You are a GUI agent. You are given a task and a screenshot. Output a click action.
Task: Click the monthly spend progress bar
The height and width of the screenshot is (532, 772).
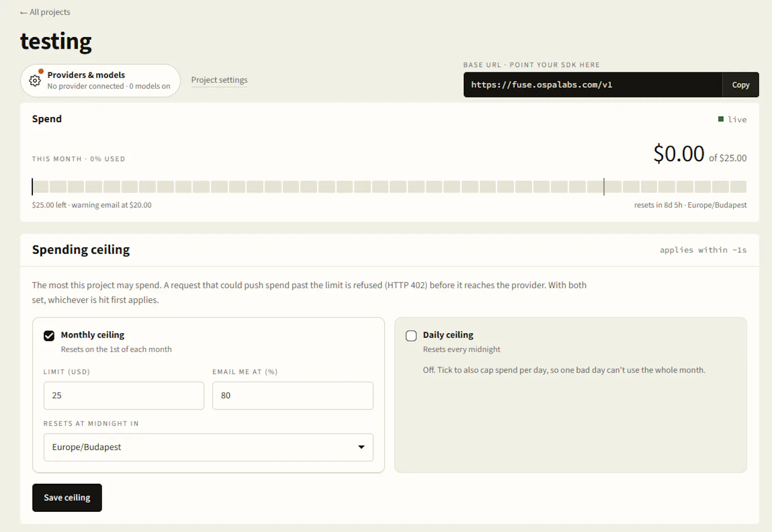[389, 187]
